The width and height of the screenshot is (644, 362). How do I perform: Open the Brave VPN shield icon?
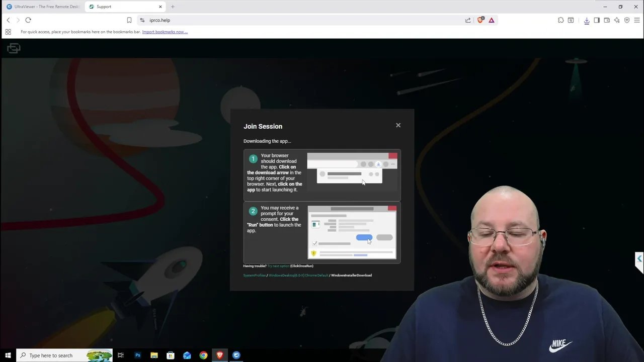point(627,20)
